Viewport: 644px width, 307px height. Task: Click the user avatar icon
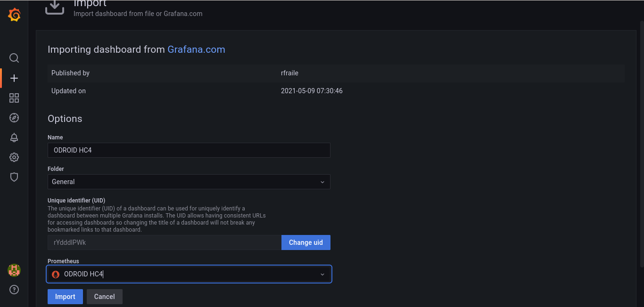[14, 270]
